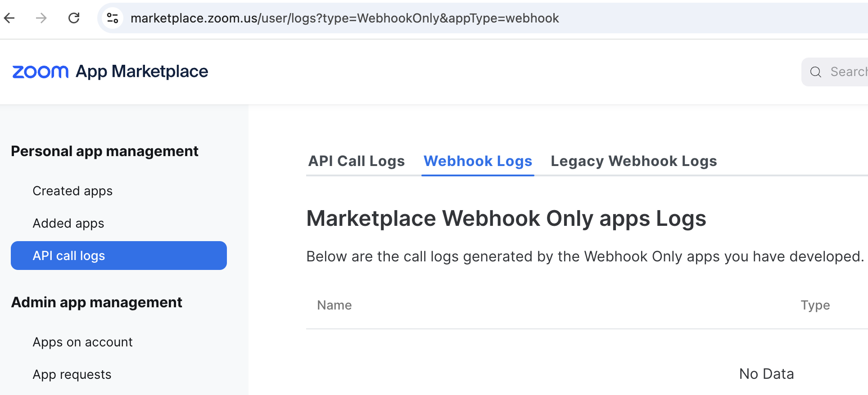This screenshot has height=395, width=868.
Task: Click the browser back arrow
Action: (x=9, y=18)
